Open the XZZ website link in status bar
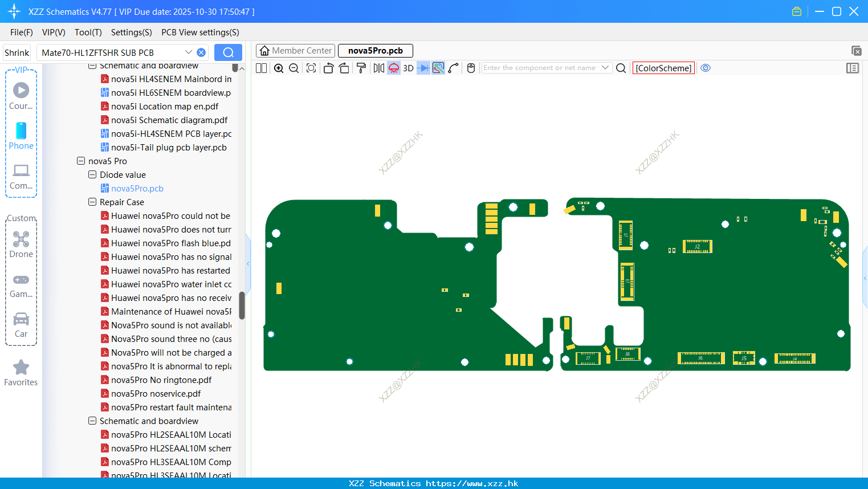The height and width of the screenshot is (489, 868). pos(472,483)
